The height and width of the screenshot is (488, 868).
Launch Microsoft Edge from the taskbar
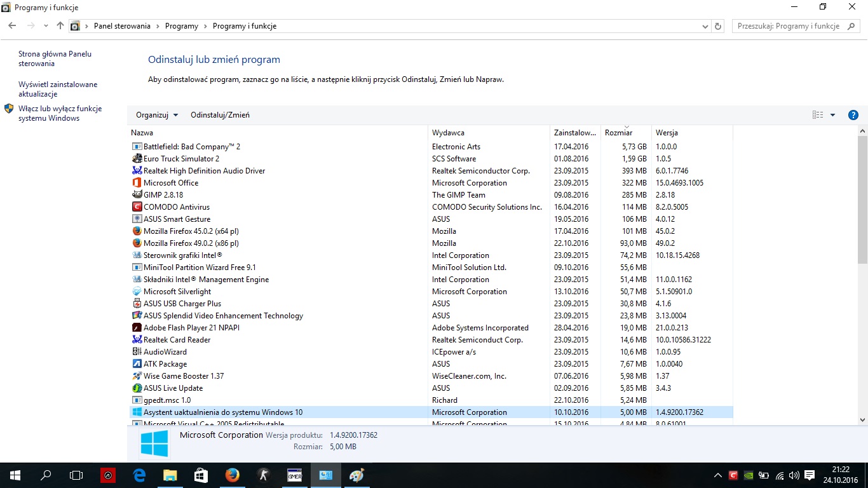139,475
